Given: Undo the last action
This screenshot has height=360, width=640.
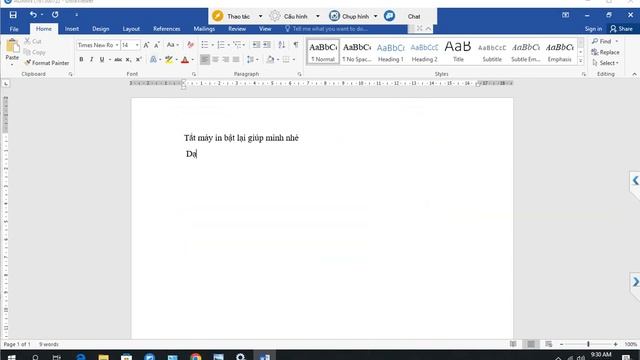Looking at the screenshot, I should pos(33,15).
